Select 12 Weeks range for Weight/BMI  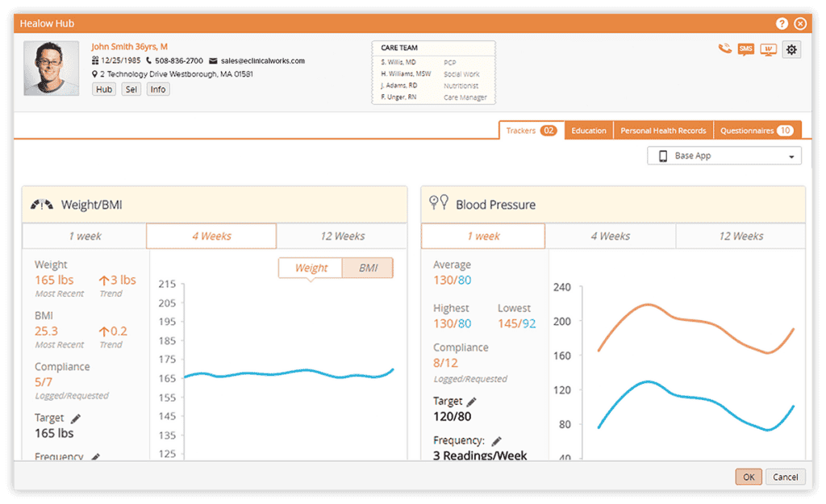coord(342,236)
